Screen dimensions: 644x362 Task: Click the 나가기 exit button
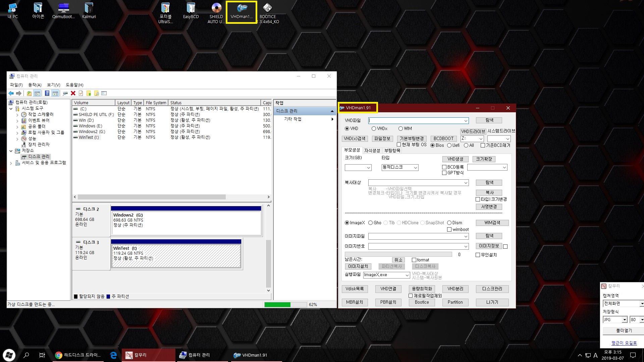click(x=492, y=302)
